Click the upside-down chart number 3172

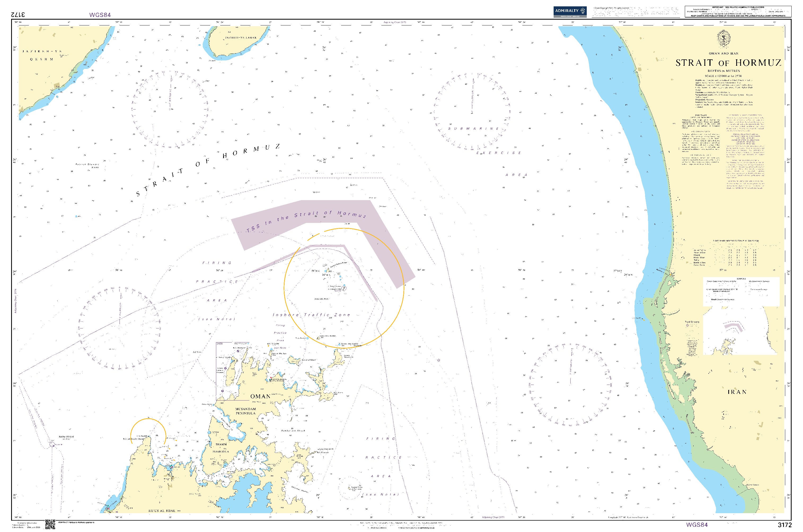[x=18, y=15]
